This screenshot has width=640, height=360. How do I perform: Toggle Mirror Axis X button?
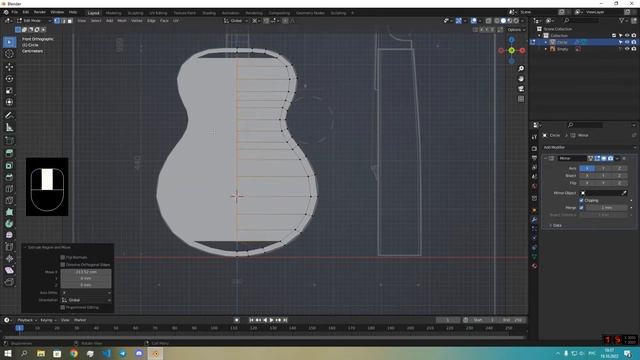[x=587, y=168]
